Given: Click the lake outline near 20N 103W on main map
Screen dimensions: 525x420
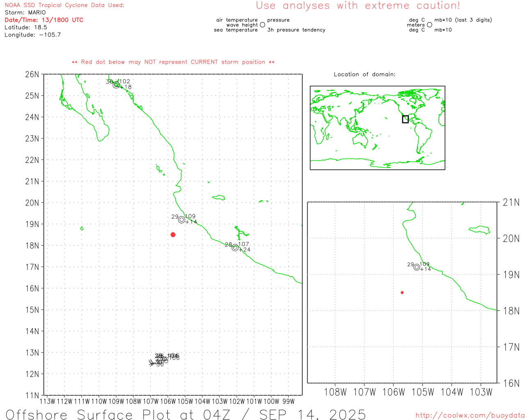Looking at the screenshot, I should pyautogui.click(x=219, y=198).
